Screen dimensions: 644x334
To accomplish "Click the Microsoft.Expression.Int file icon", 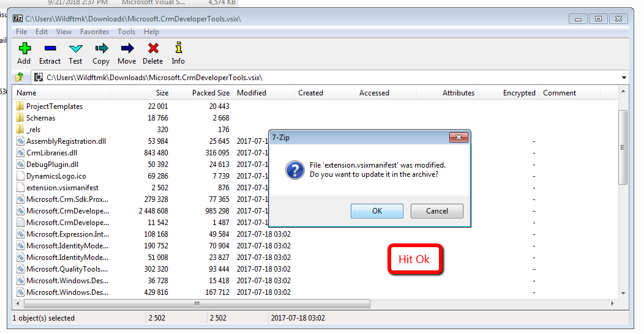I will pos(20,234).
